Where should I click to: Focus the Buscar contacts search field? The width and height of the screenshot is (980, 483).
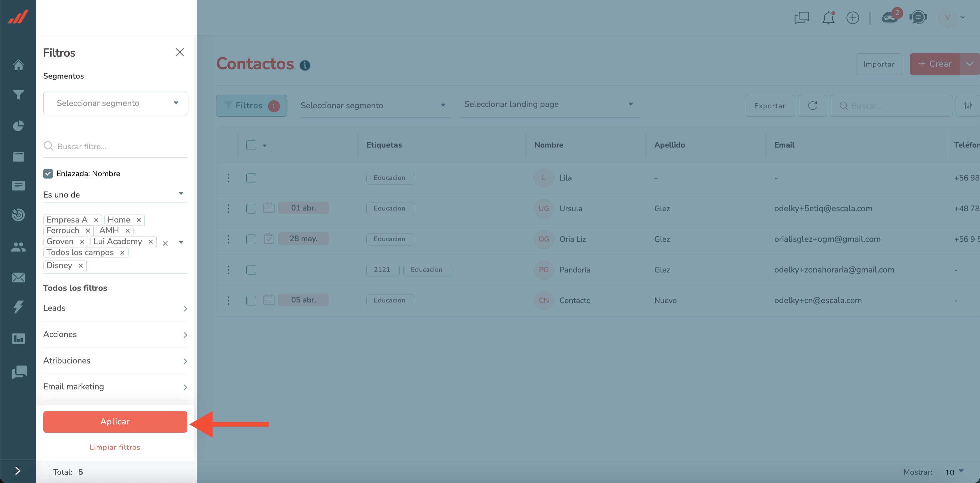pyautogui.click(x=891, y=106)
